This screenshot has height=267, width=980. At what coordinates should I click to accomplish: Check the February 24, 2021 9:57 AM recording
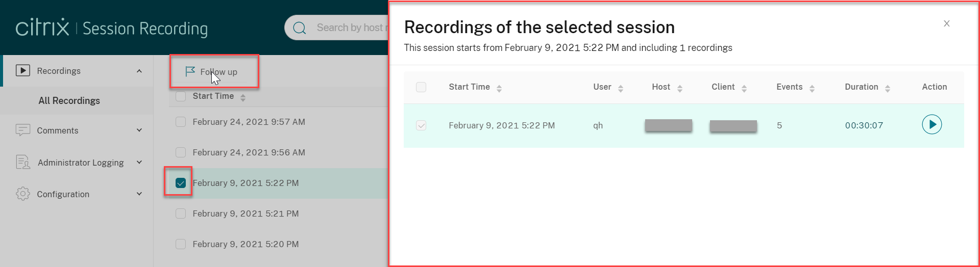coord(181,122)
